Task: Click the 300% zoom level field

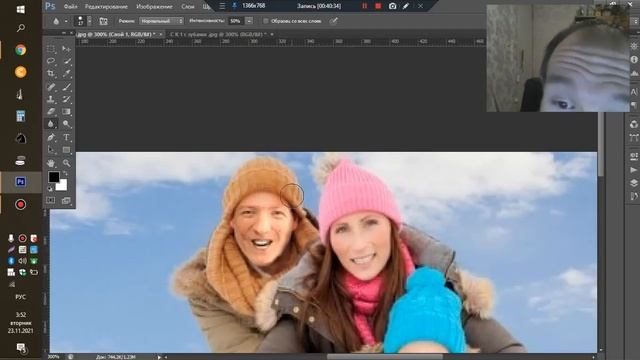Action: coord(53,357)
